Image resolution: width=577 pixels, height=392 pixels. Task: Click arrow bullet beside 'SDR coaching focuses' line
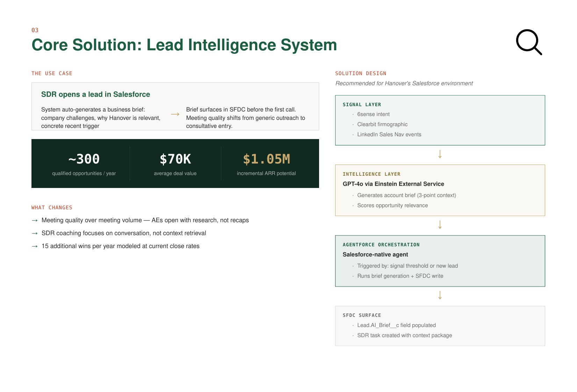click(x=35, y=233)
